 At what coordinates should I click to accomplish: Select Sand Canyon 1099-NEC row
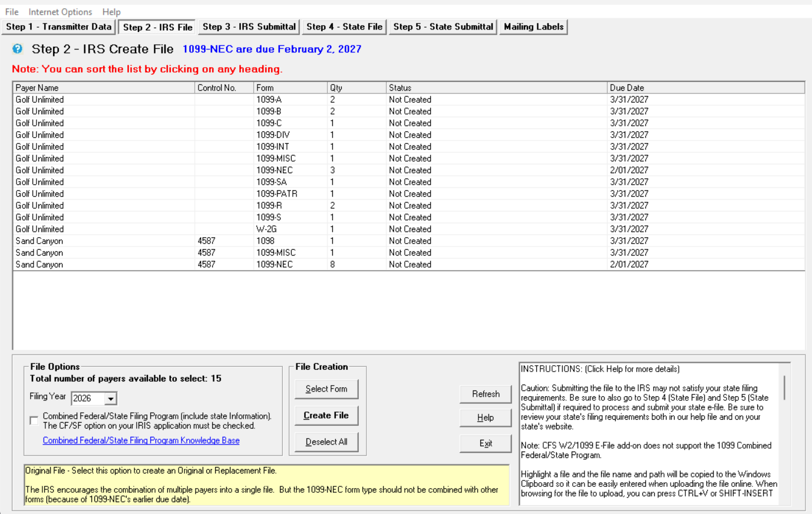coord(409,264)
